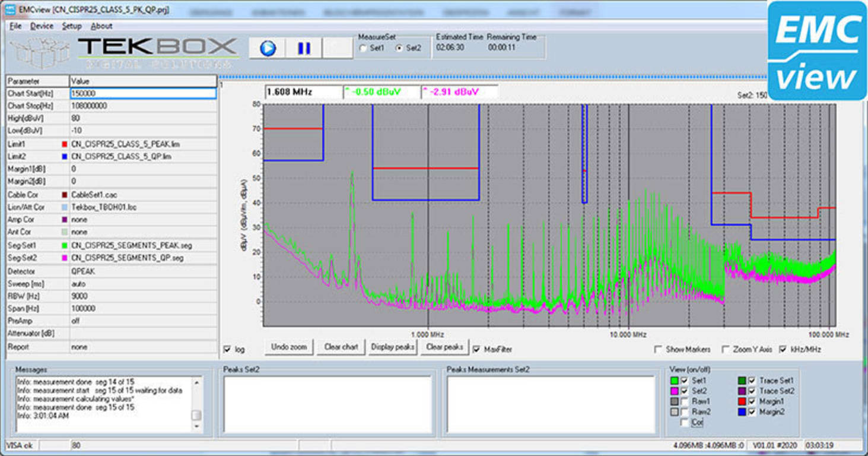Click the Margin1 red swatch in View panel
Image resolution: width=868 pixels, height=456 pixels.
tap(743, 401)
